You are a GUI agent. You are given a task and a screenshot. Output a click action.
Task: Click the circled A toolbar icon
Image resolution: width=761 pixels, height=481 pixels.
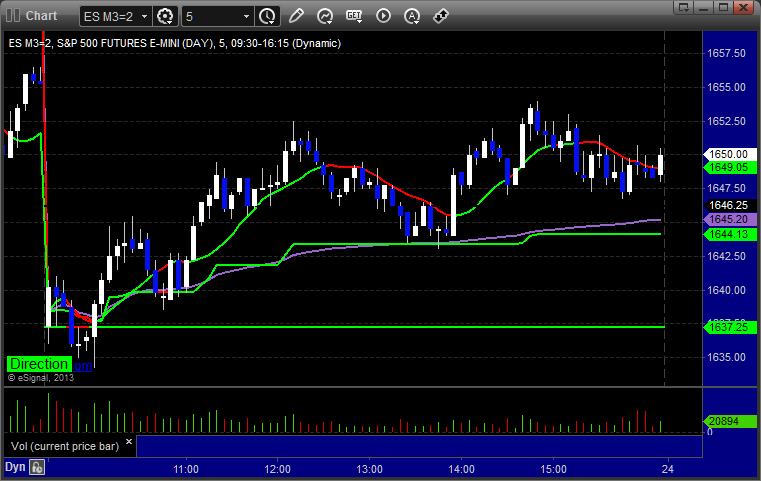pyautogui.click(x=412, y=16)
